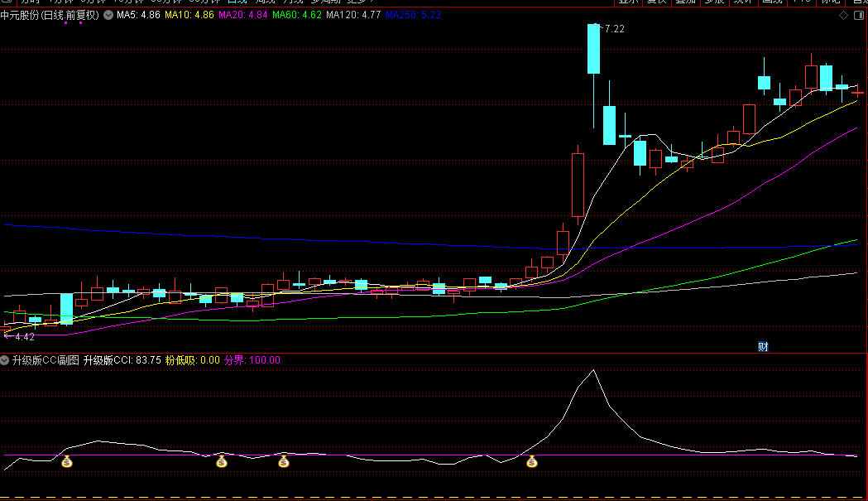Screen dimensions: 868x501
Task: Select the 中元股份(日线.前复权) chart title
Action: click(50, 16)
